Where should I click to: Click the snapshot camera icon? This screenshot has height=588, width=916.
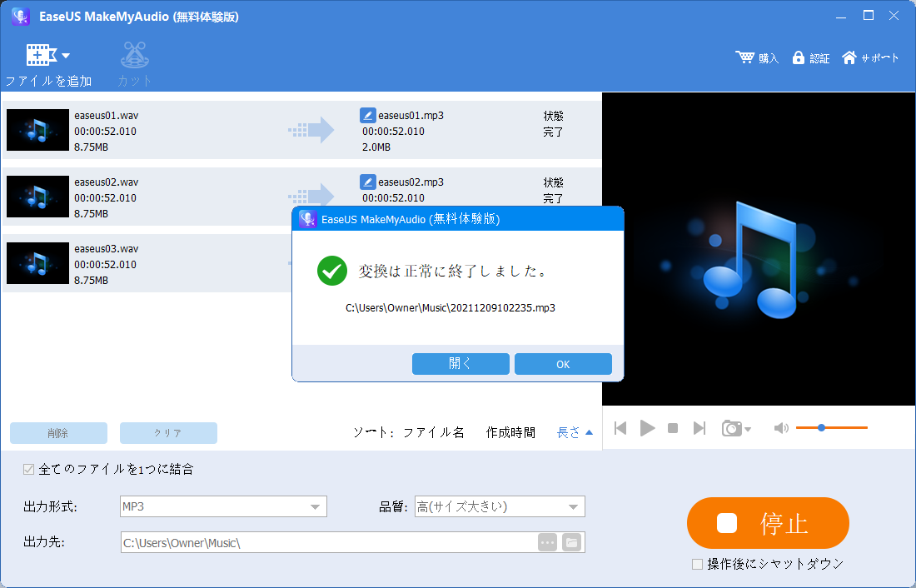732,428
